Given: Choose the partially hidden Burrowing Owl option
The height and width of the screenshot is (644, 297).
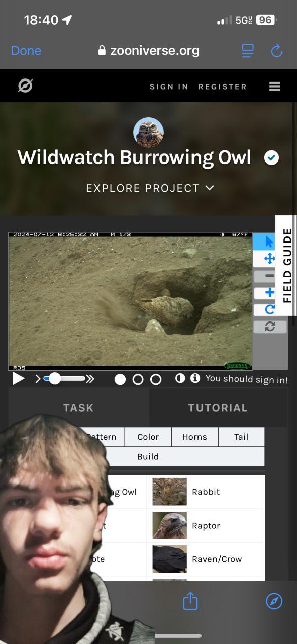Looking at the screenshot, I should pyautogui.click(x=123, y=492).
